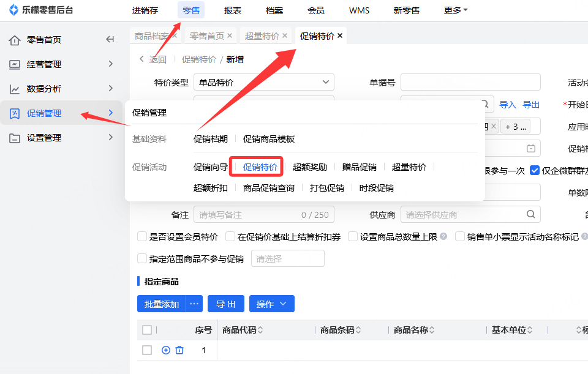Expand 促销管理 chevron
The height and width of the screenshot is (374, 588).
coord(111,113)
